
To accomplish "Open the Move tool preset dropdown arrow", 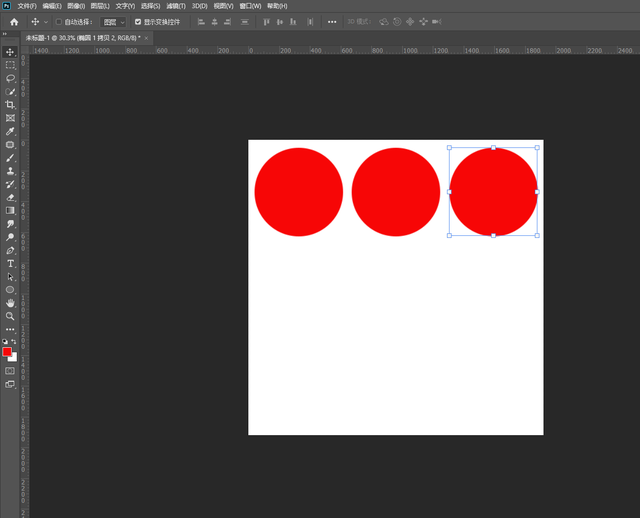I will click(46, 22).
